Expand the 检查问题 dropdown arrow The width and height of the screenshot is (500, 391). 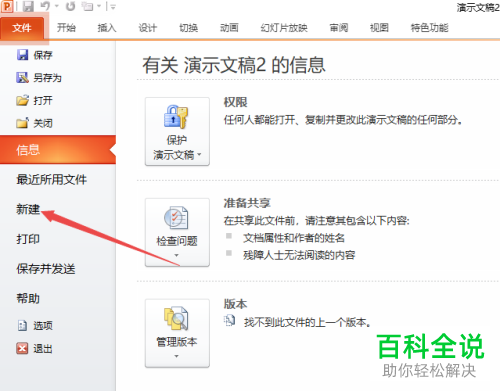pos(177,255)
